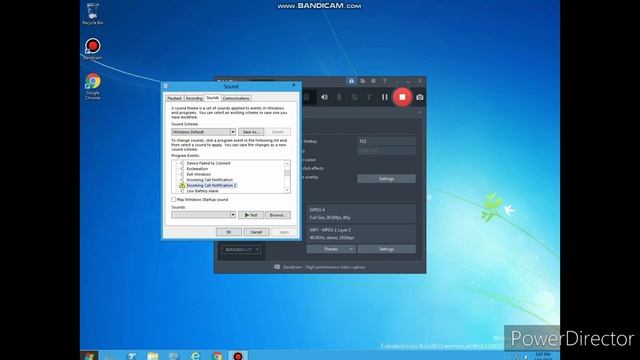Open File Explorer from the taskbar

click(153, 356)
